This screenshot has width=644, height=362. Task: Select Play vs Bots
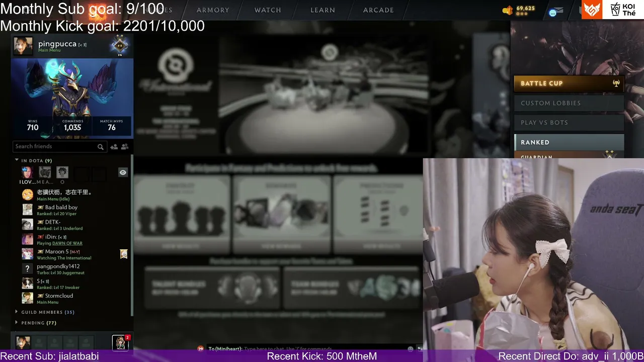[x=569, y=123]
